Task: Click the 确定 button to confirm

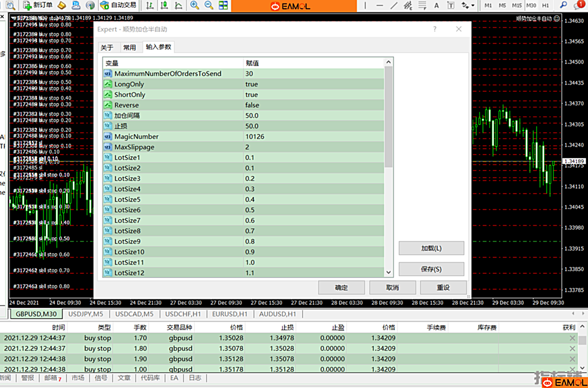Action: click(341, 287)
